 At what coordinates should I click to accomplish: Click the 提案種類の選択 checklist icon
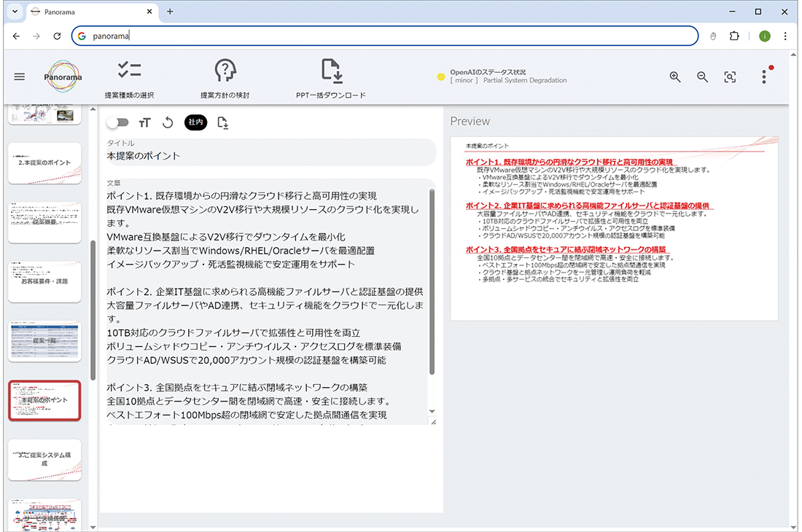tap(129, 71)
